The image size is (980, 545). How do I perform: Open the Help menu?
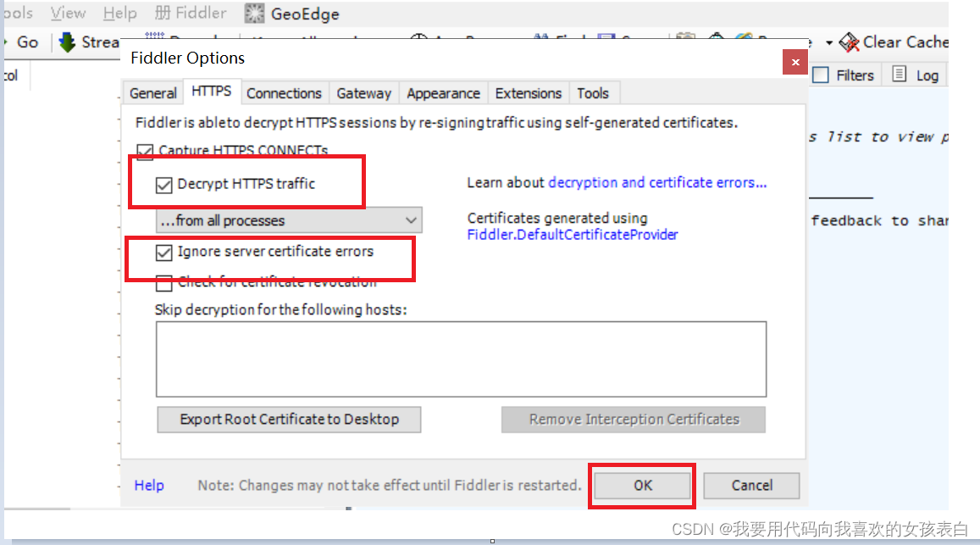tap(119, 14)
